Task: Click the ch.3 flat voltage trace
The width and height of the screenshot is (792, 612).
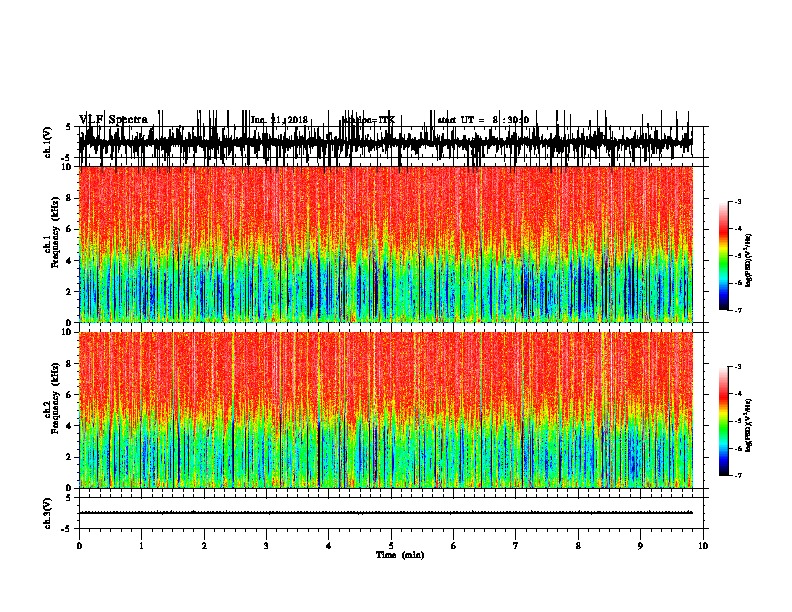Action: tap(386, 513)
